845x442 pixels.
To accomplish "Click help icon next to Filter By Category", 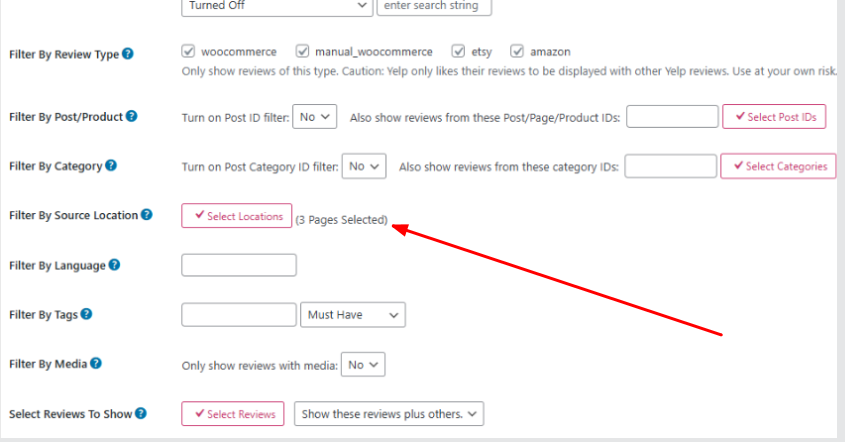I will point(111,166).
